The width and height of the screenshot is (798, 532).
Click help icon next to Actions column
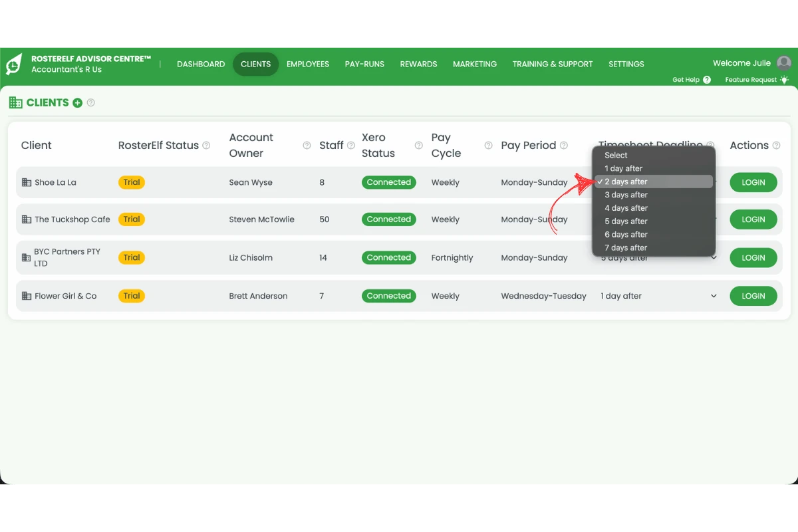coord(777,146)
